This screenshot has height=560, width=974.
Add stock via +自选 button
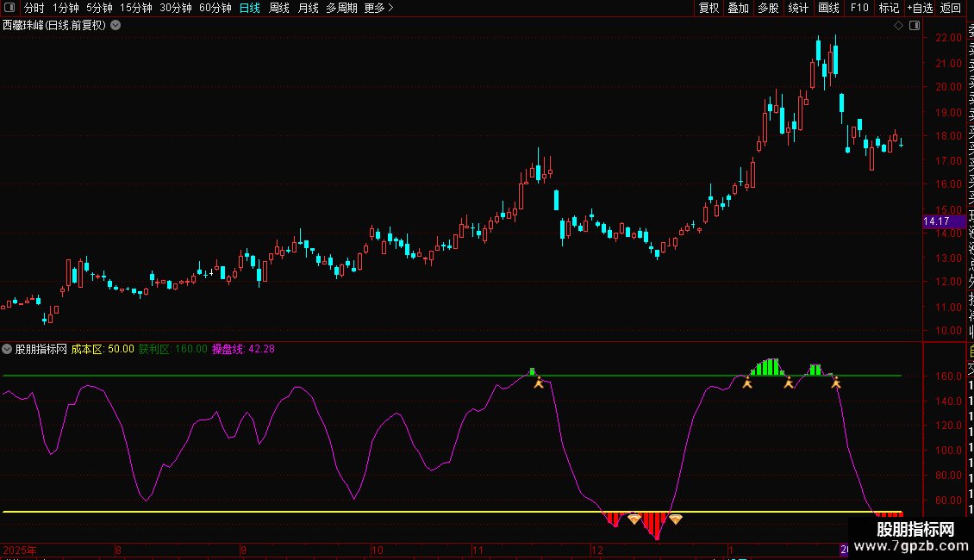tap(920, 8)
